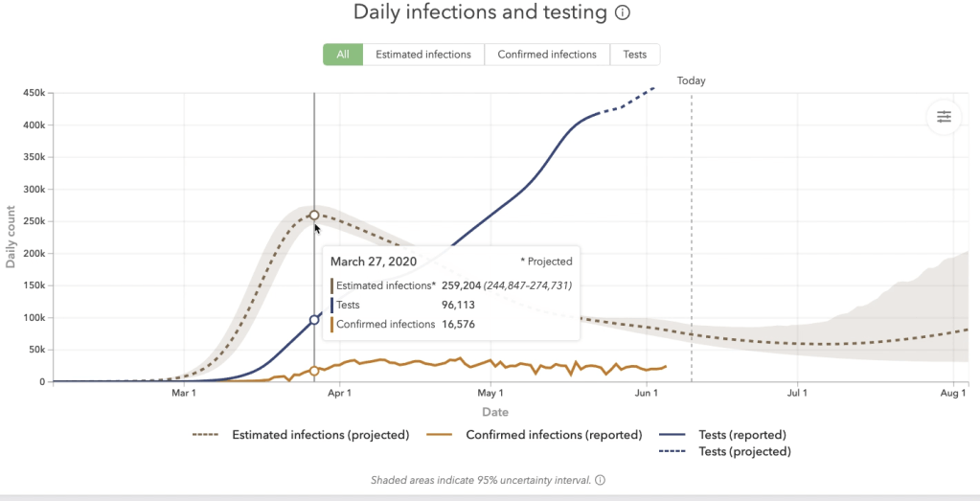Click the Today label above the chart

[691, 80]
